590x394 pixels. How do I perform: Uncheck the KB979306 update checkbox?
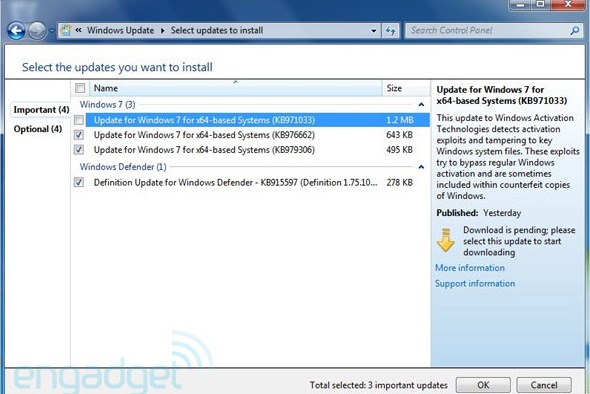pyautogui.click(x=79, y=150)
